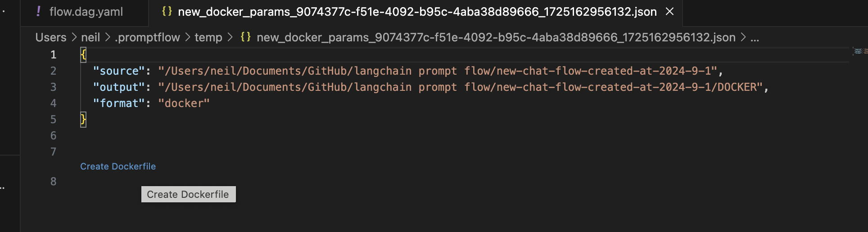Click the blue Create Dockerfile code lens link

(118, 166)
